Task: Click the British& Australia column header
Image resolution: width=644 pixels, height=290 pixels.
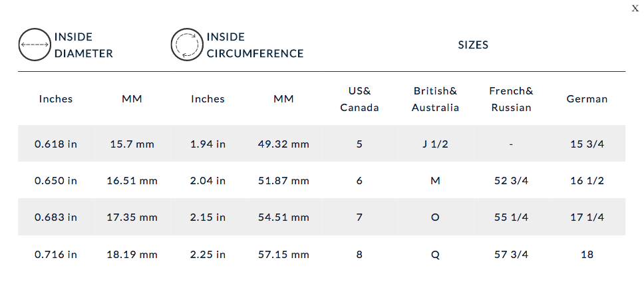Action: tap(435, 98)
